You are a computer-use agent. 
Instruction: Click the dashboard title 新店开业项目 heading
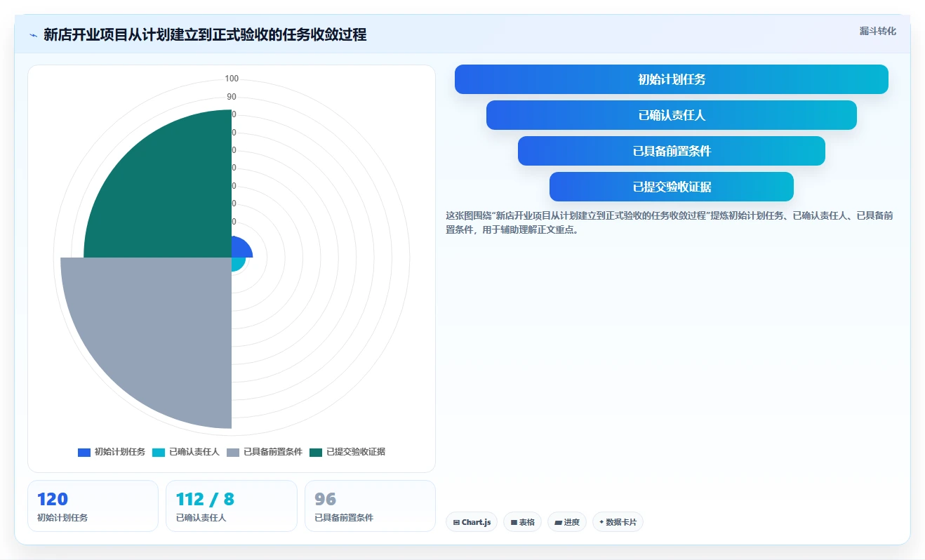[205, 35]
